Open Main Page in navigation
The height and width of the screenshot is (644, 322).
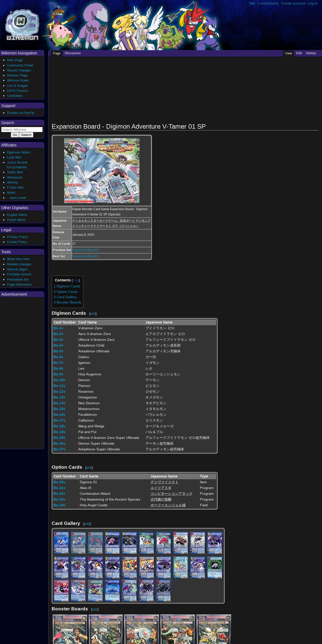(15, 60)
